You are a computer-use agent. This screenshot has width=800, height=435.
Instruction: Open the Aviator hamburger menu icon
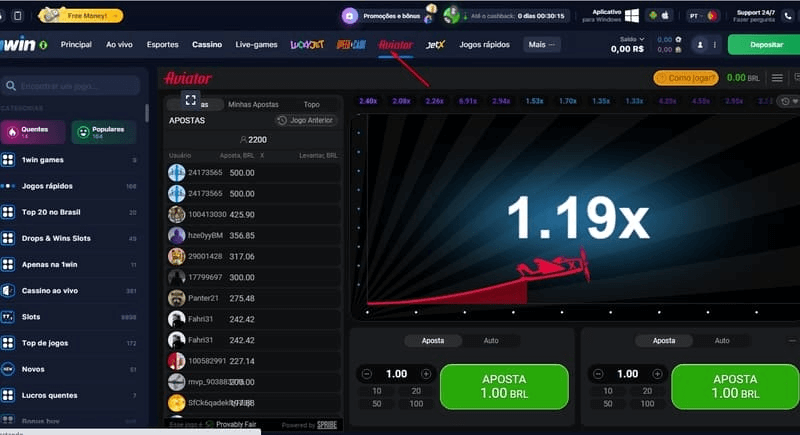click(x=777, y=78)
